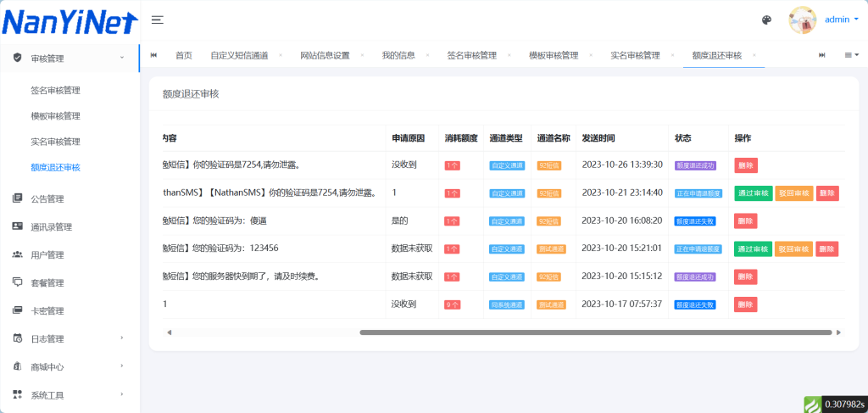Screen dimensions: 868x413
Task: Select 额度退还审核 in the sidebar
Action: (x=55, y=167)
